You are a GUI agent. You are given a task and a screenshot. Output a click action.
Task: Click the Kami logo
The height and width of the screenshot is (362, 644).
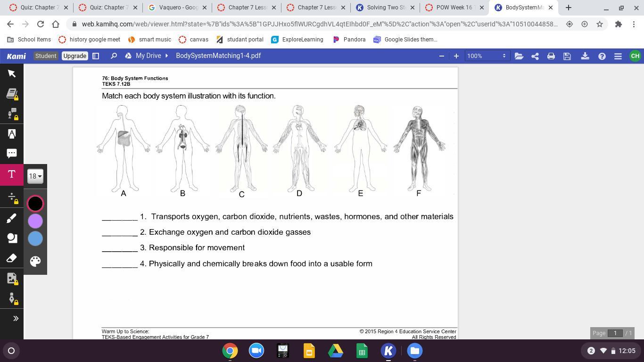[x=17, y=56]
